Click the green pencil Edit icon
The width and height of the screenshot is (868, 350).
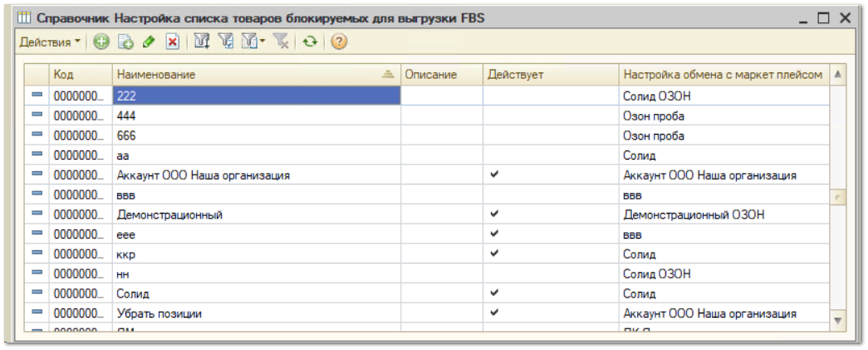(x=148, y=42)
